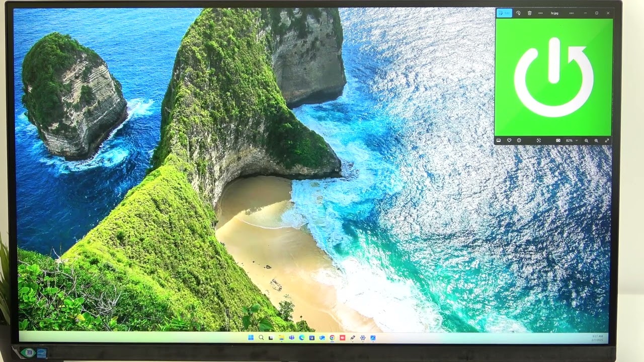This screenshot has height=362, width=644.
Task: Open the red app icon on taskbar
Action: [342, 337]
